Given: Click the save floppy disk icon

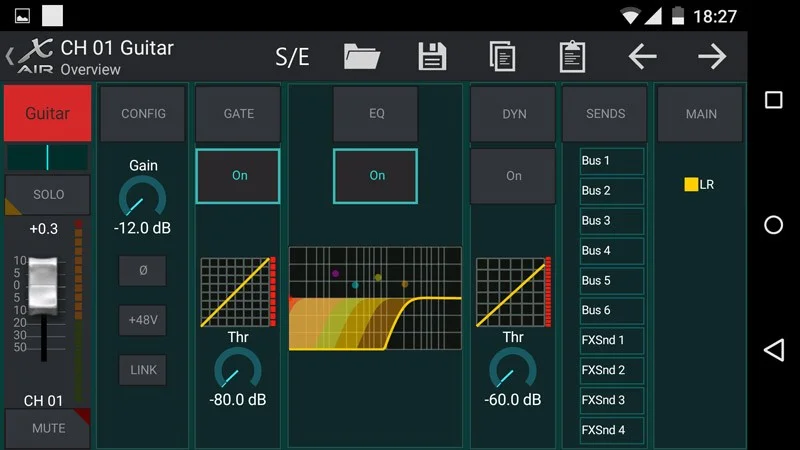Looking at the screenshot, I should pyautogui.click(x=432, y=56).
